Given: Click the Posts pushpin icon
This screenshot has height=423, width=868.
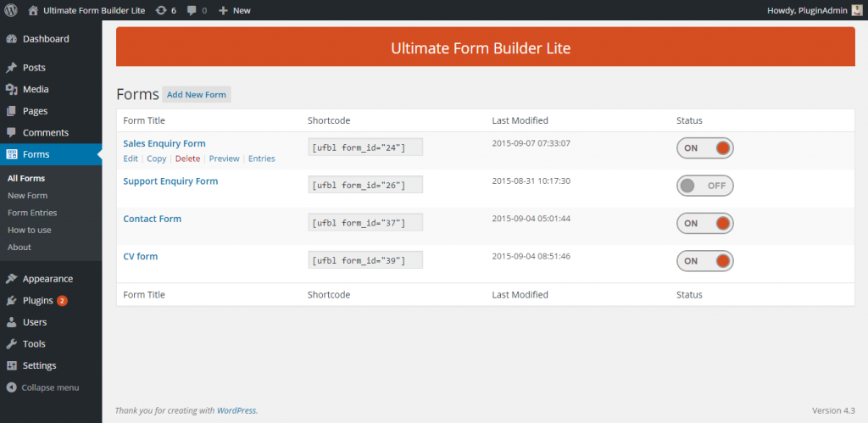Looking at the screenshot, I should pos(12,68).
